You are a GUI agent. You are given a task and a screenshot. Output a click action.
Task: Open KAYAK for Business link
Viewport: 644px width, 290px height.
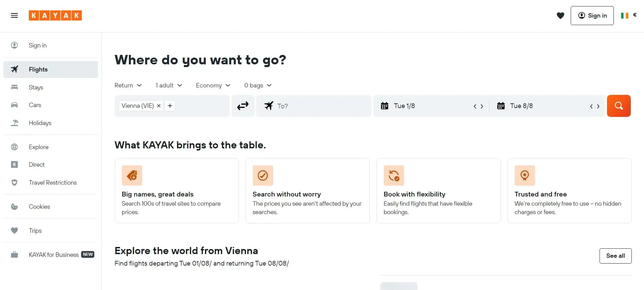(x=51, y=255)
